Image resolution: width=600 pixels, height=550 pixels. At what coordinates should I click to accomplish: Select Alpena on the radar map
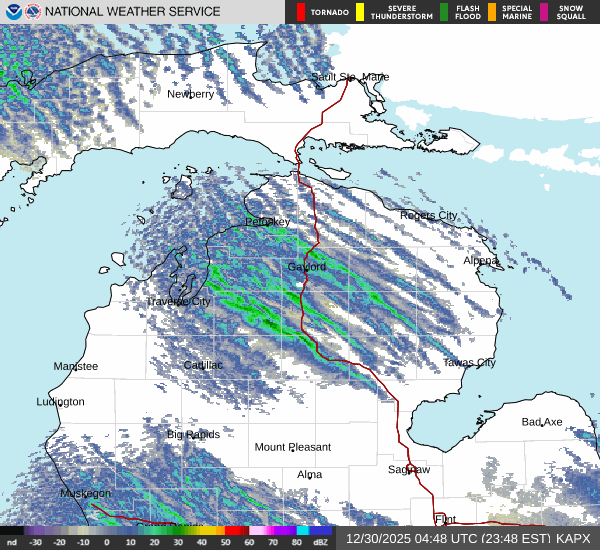pos(480,260)
